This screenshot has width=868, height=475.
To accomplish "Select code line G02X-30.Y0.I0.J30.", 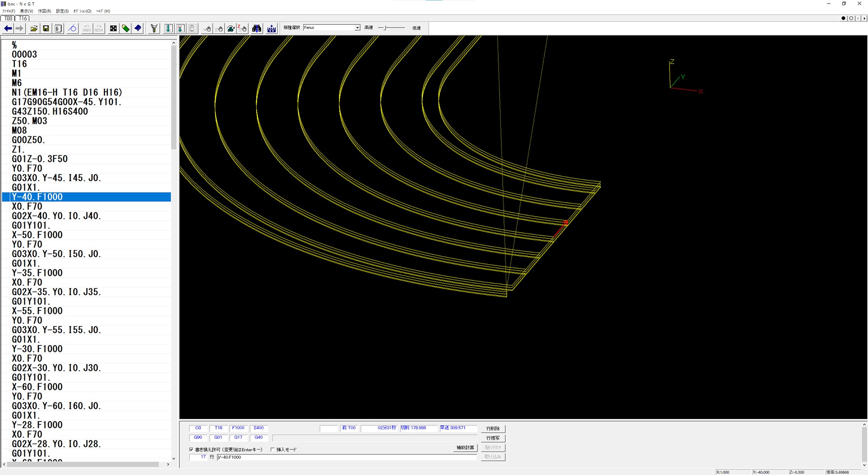I will pos(56,368).
